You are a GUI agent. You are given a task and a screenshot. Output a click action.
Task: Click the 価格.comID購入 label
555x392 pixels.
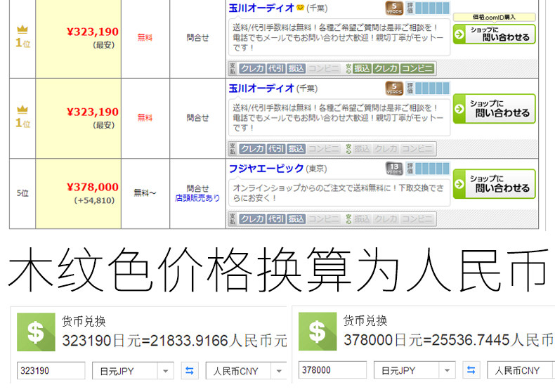click(x=494, y=17)
